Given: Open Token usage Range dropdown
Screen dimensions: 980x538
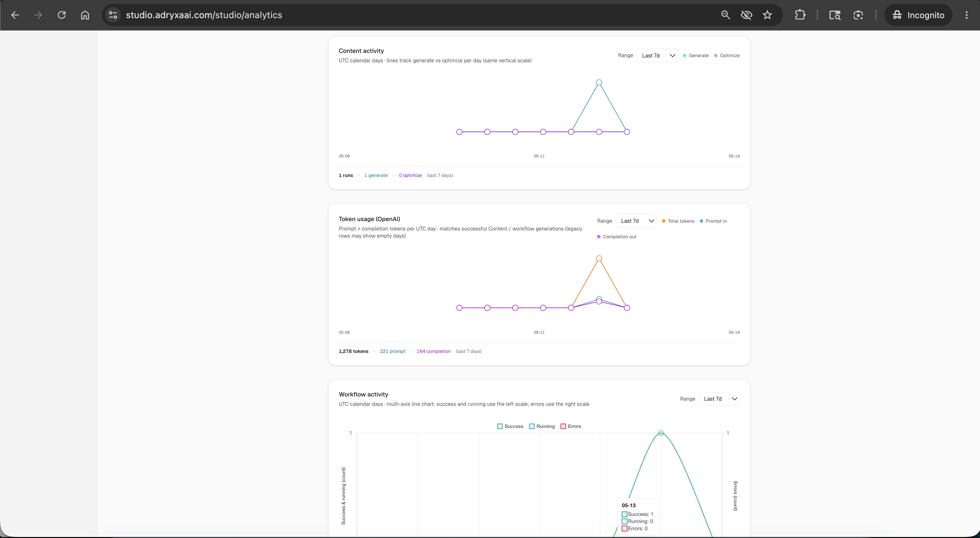Looking at the screenshot, I should (x=636, y=221).
